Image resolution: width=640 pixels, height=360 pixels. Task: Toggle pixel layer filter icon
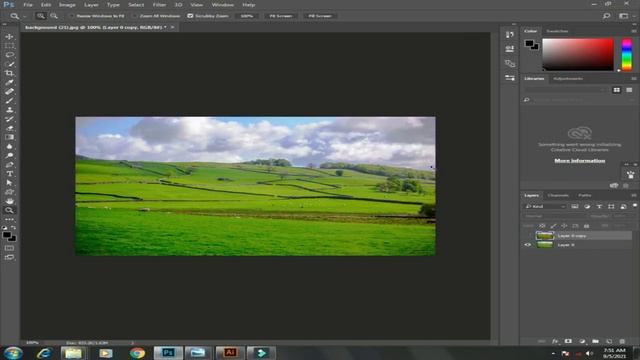575,207
